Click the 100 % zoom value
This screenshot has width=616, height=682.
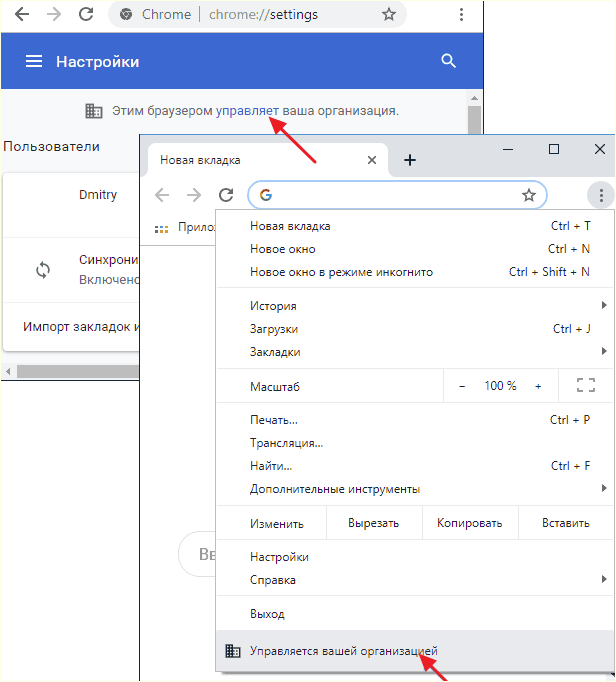point(500,386)
